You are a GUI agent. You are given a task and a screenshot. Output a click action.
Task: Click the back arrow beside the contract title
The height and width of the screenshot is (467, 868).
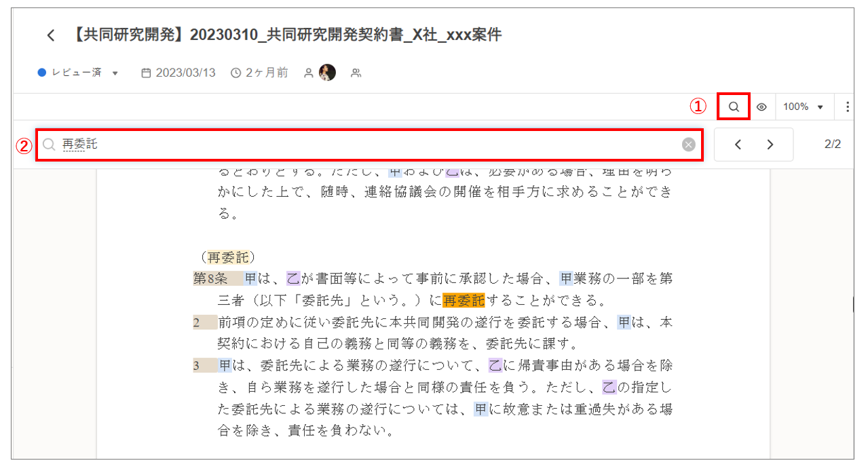click(x=51, y=35)
